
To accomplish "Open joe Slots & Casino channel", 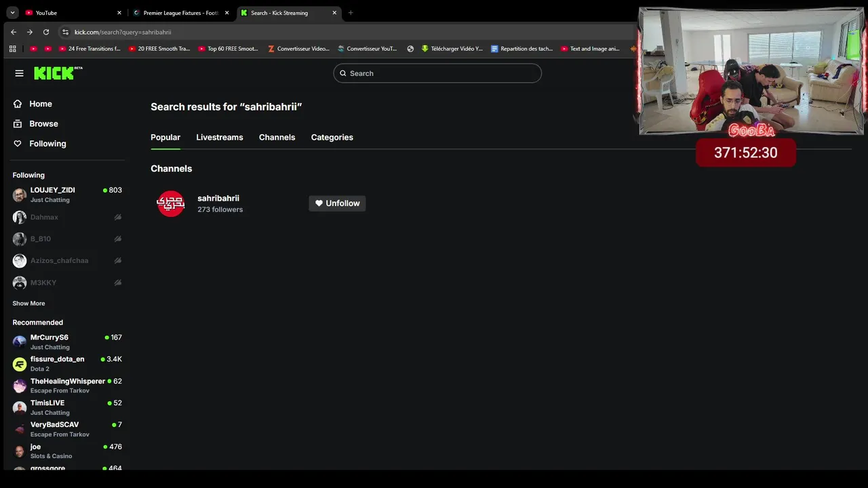I will pyautogui.click(x=67, y=451).
